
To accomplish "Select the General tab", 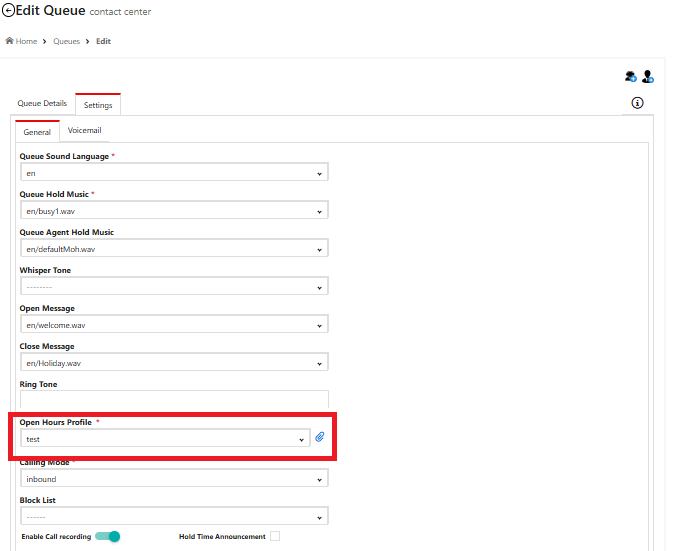I will 37,132.
